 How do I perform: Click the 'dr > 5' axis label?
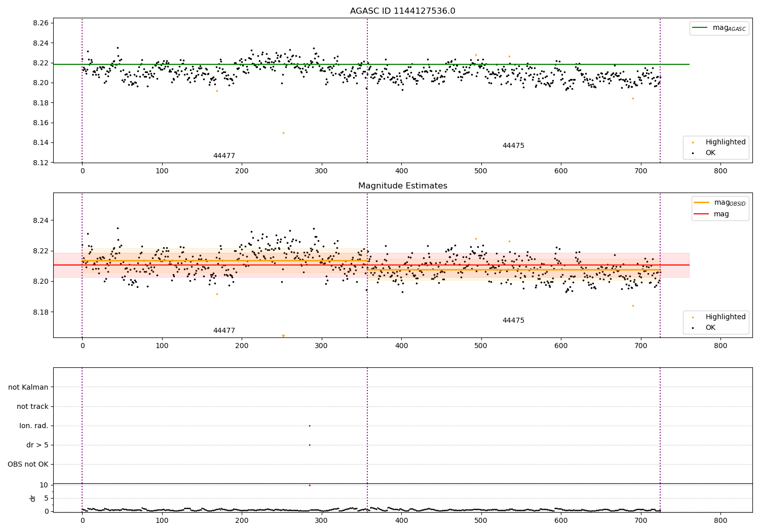[37, 445]
